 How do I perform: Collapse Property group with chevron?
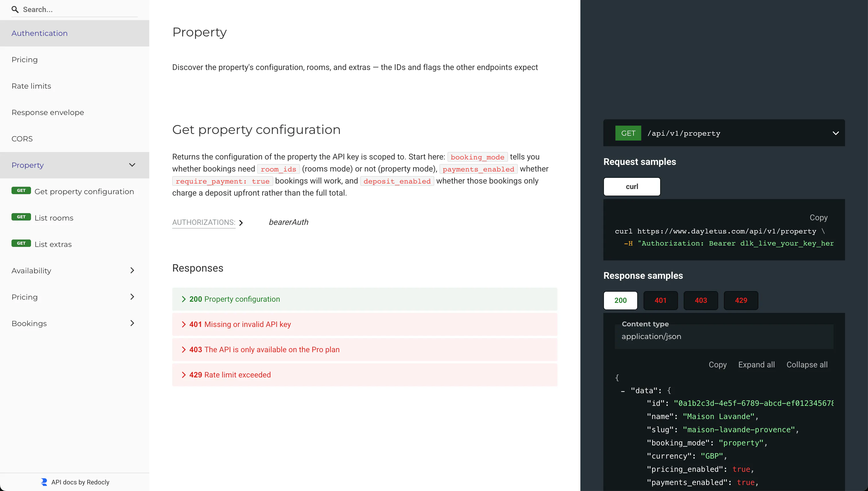132,165
